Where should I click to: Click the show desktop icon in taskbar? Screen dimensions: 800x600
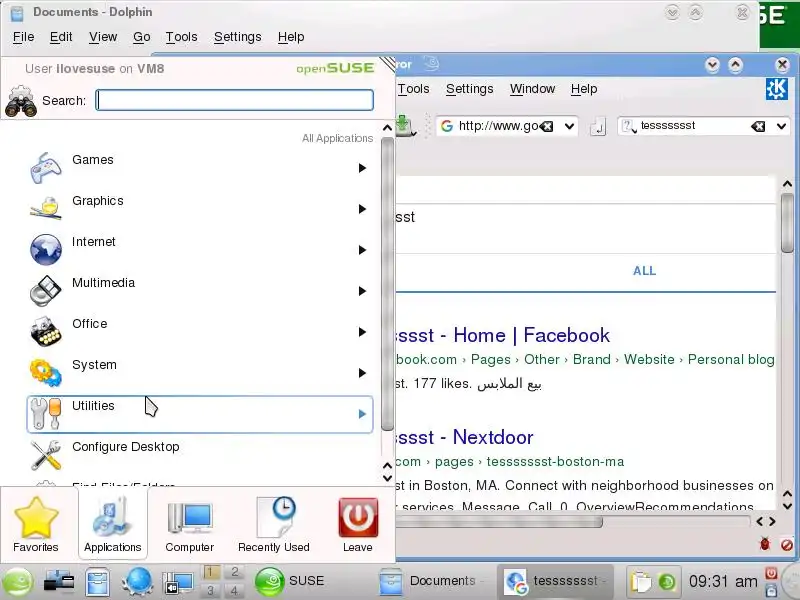click(178, 583)
